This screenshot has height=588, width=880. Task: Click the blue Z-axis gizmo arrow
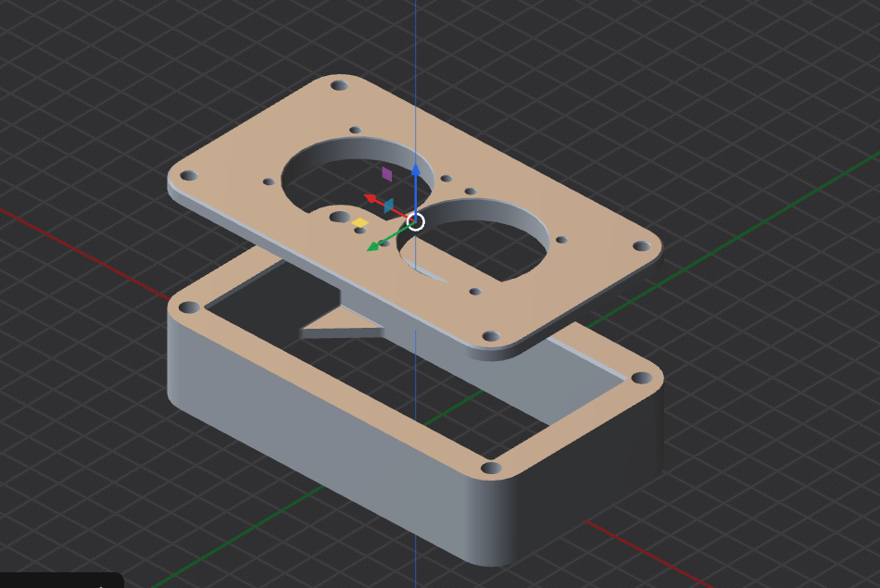pos(415,171)
